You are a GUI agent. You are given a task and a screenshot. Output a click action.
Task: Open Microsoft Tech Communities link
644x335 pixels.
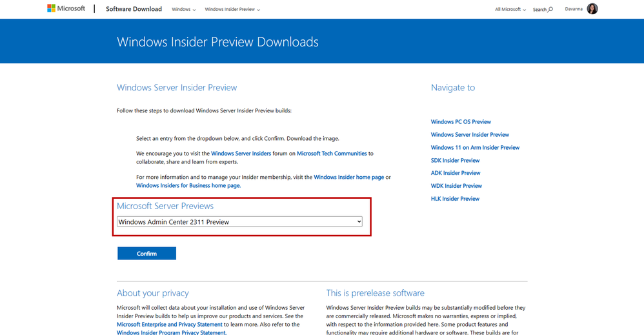(332, 154)
